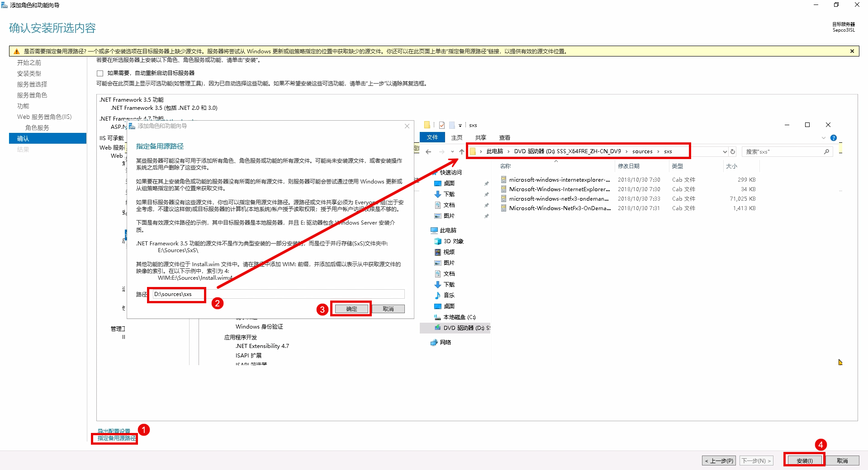Expand the Explorer ribbon chevron
868x470 pixels.
(x=823, y=138)
